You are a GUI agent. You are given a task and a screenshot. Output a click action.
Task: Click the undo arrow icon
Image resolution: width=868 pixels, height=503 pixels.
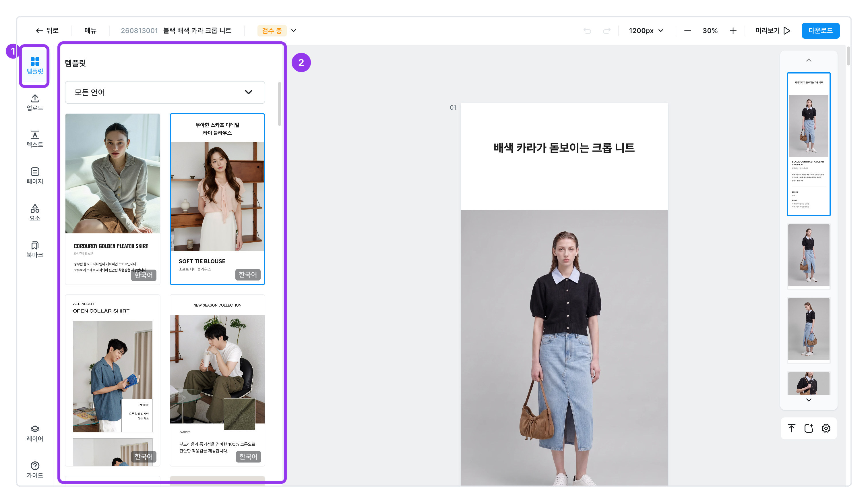click(587, 31)
